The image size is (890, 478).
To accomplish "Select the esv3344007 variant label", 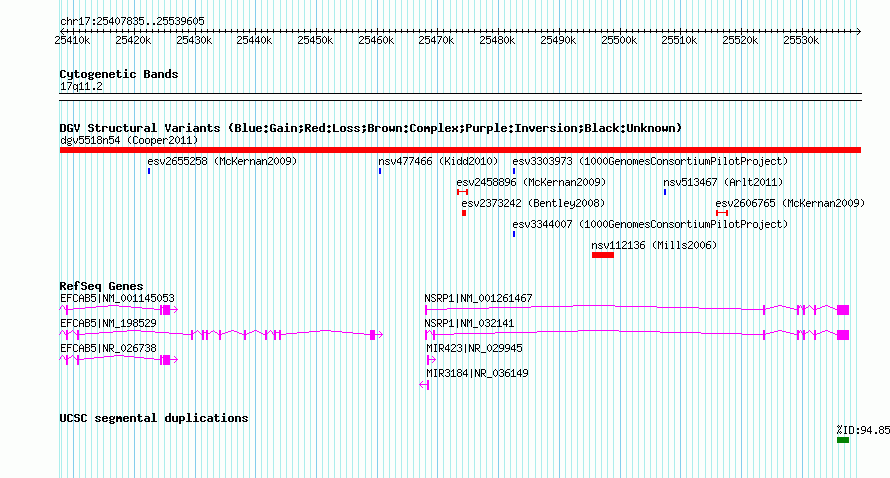I will 650,224.
